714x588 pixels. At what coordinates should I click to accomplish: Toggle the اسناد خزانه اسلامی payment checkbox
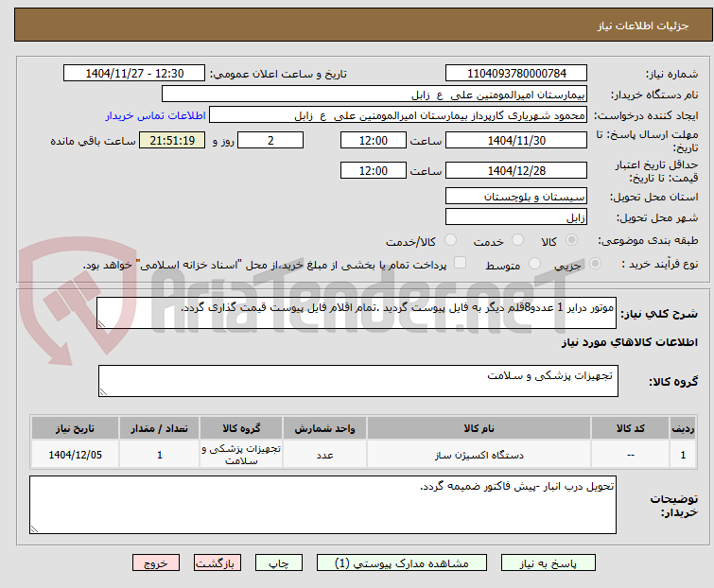point(461,263)
